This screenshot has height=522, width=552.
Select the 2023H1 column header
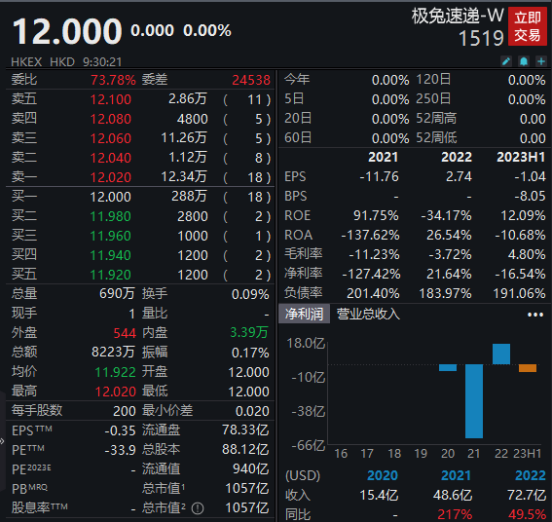click(x=521, y=157)
